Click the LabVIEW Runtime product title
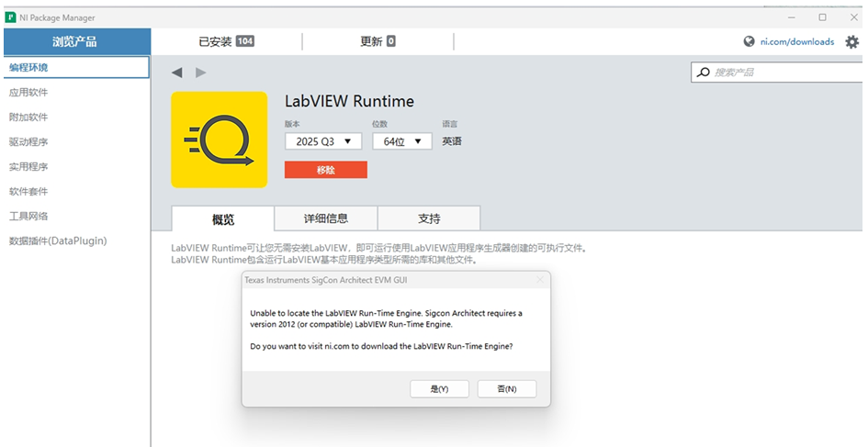Image resolution: width=868 pixels, height=447 pixels. (349, 101)
